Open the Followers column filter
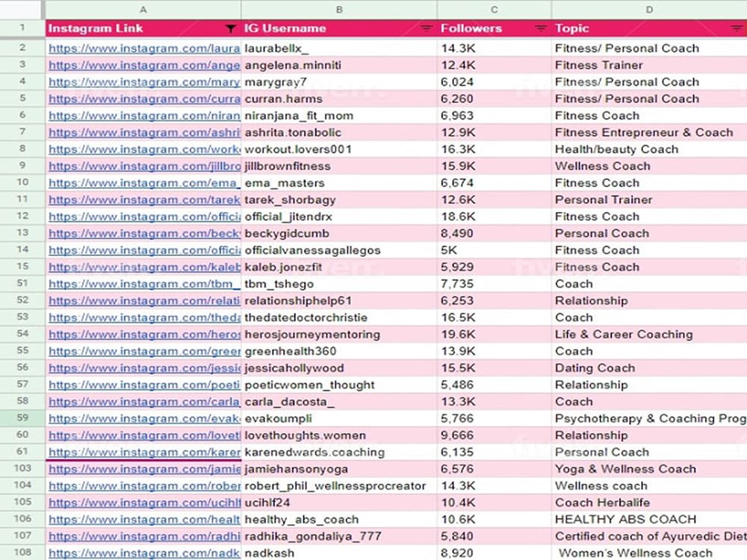The image size is (747, 560). coord(541,28)
